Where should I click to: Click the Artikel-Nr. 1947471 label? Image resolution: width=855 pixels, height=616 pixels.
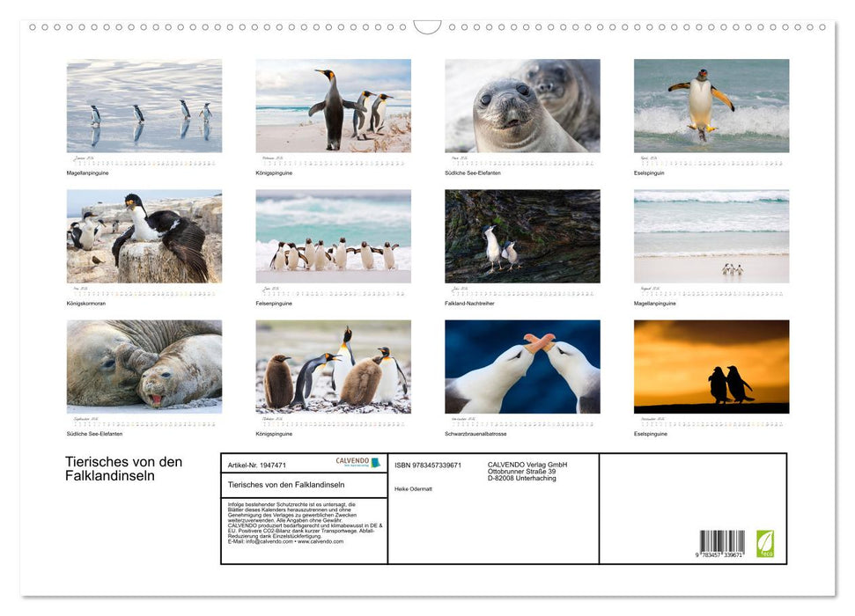tap(255, 465)
